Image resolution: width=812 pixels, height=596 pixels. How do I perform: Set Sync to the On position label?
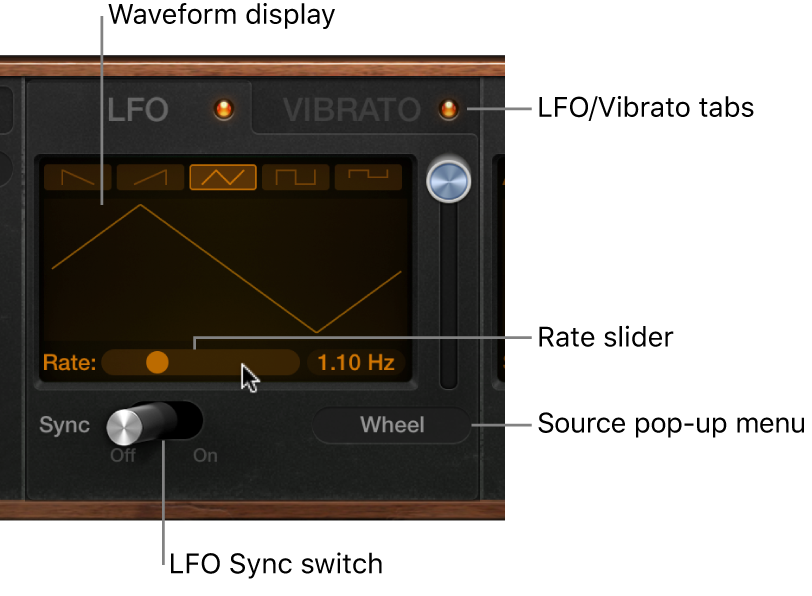point(205,456)
